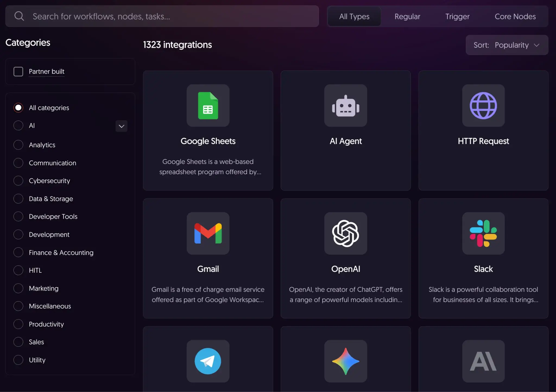556x392 pixels.
Task: Click the OpenAI logo icon
Action: (x=346, y=233)
